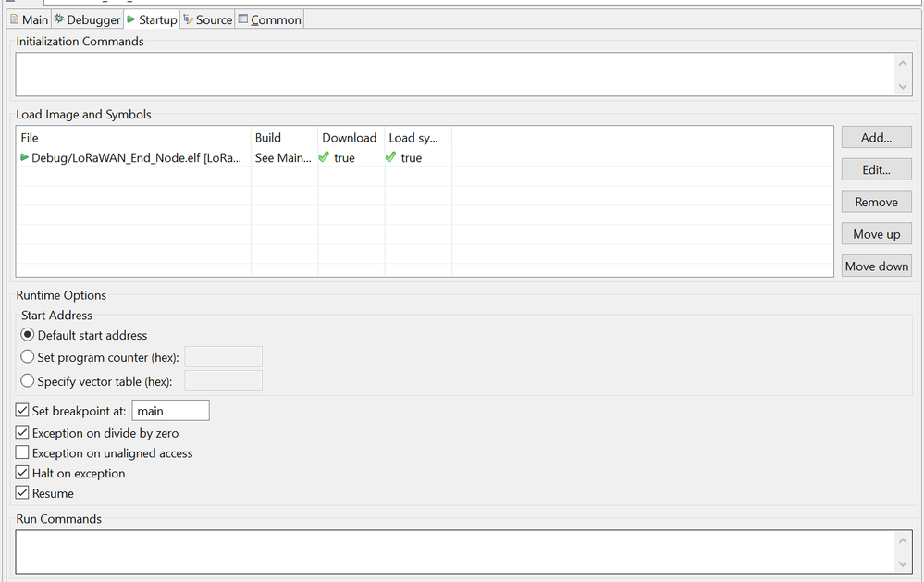Switch to the Common tab
924x582 pixels.
click(269, 19)
